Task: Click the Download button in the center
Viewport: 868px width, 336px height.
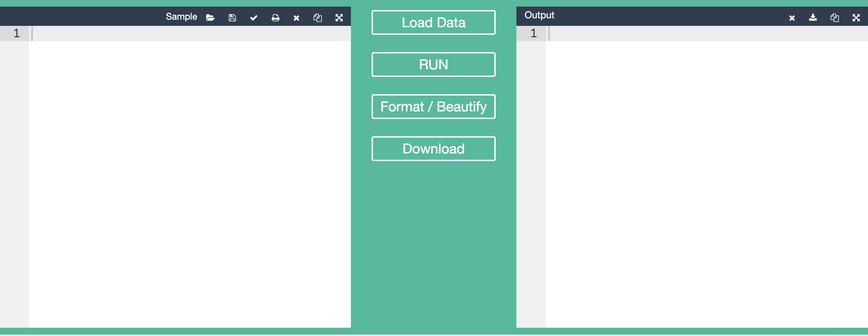Action: pyautogui.click(x=433, y=149)
